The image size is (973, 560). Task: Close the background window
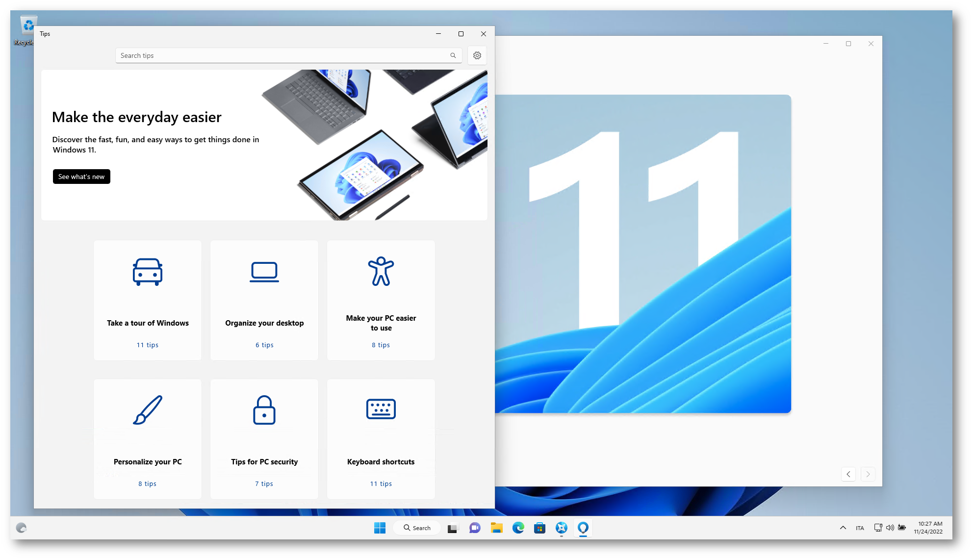pyautogui.click(x=871, y=44)
